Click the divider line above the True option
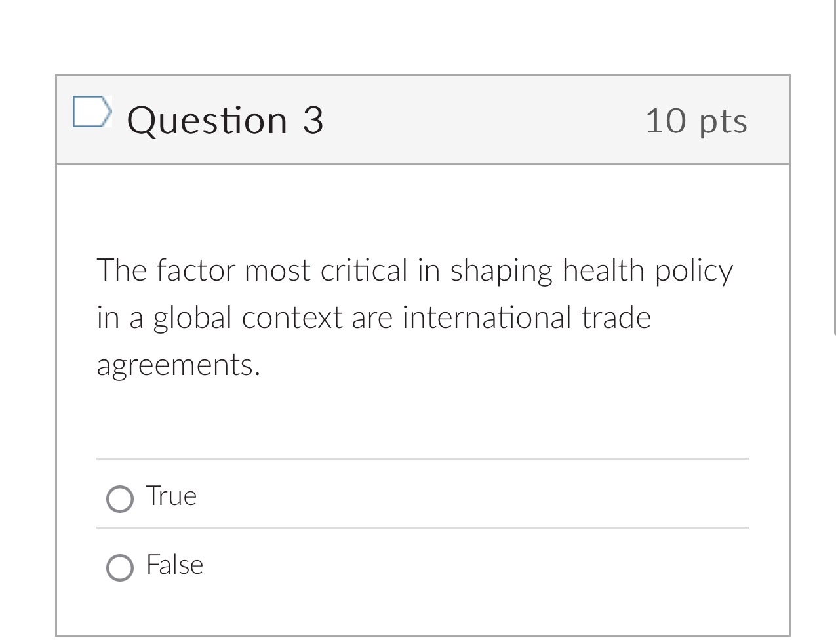836x644 pixels. (422, 459)
